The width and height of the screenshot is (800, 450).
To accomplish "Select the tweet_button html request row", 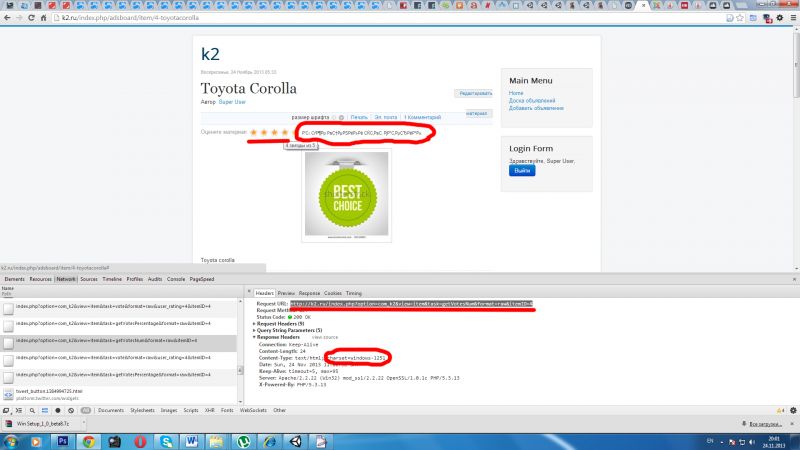I will point(118,394).
